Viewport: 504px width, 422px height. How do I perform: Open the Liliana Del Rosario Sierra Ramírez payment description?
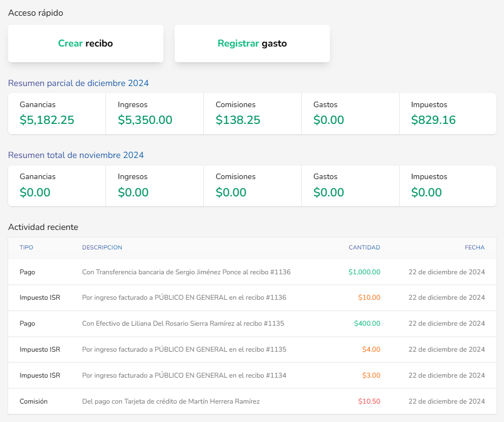tap(183, 324)
